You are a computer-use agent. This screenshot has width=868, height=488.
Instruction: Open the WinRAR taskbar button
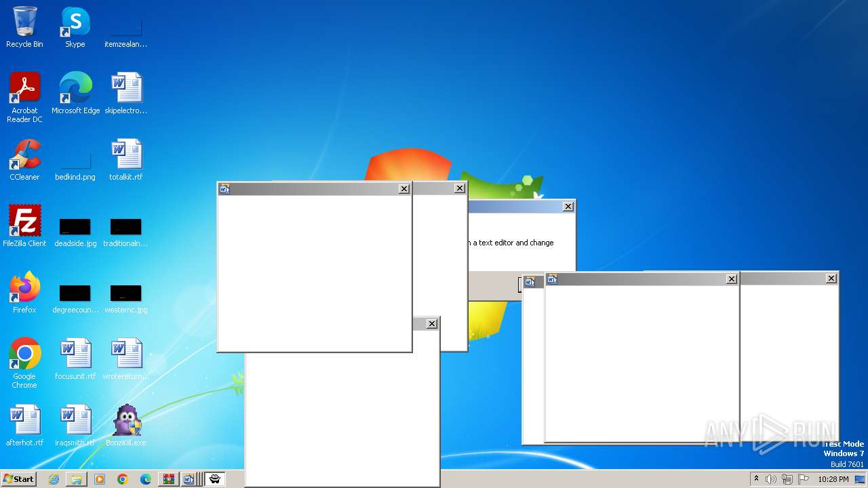tap(169, 479)
